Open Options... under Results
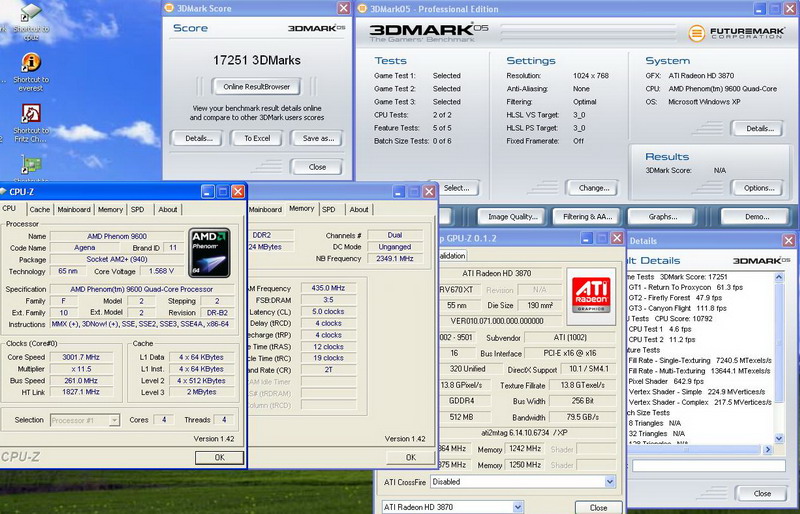The height and width of the screenshot is (514, 800). coord(759,188)
